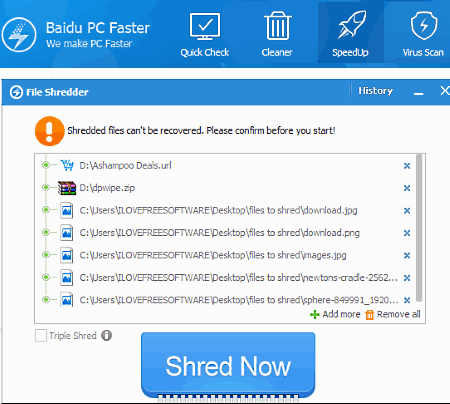The height and width of the screenshot is (404, 450).
Task: Select the D:\Ashampoo Deals.url entry
Action: (125, 165)
